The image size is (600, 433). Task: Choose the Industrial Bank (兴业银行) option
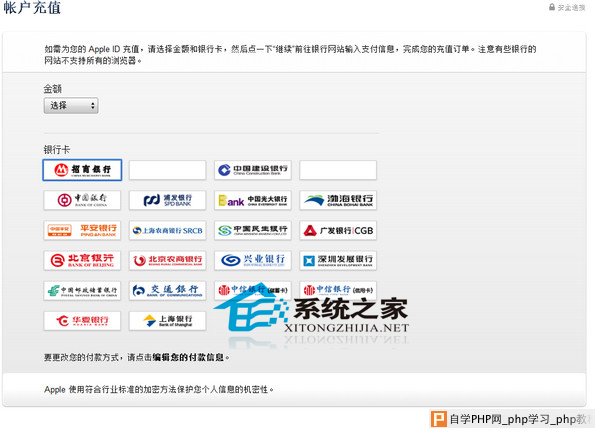coord(253,260)
